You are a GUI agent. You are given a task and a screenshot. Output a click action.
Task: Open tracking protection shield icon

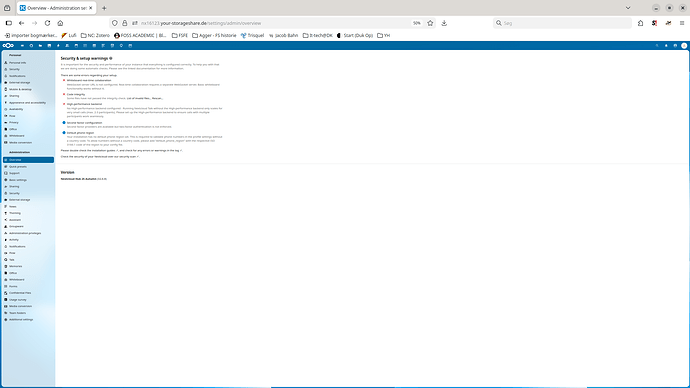pyautogui.click(x=114, y=23)
